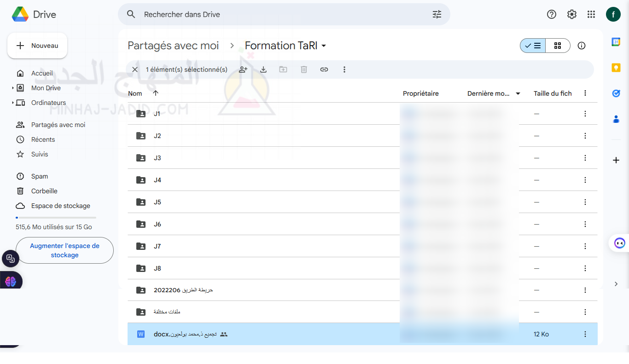Click the storage usage progress bar
The width and height of the screenshot is (629, 364).
click(x=56, y=217)
